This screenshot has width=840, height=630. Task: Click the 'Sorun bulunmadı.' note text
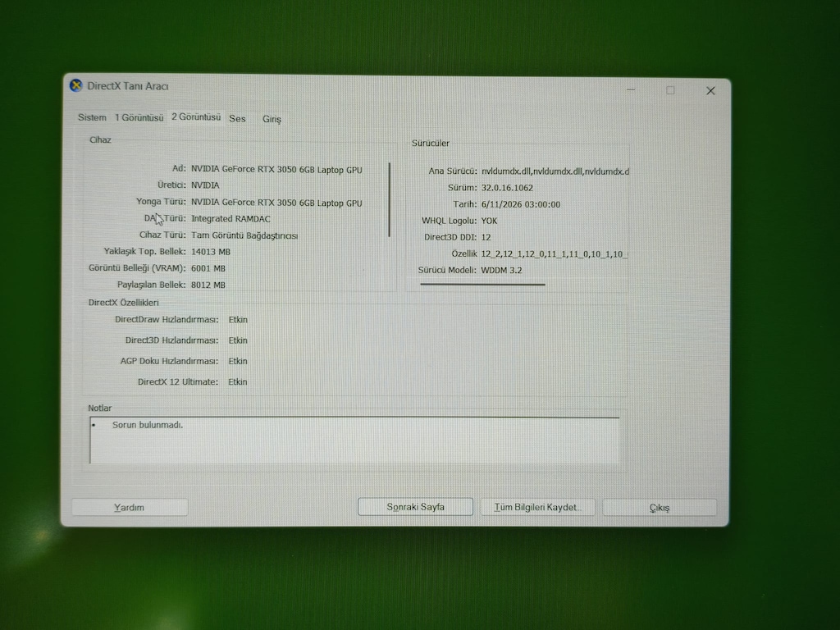click(x=148, y=425)
